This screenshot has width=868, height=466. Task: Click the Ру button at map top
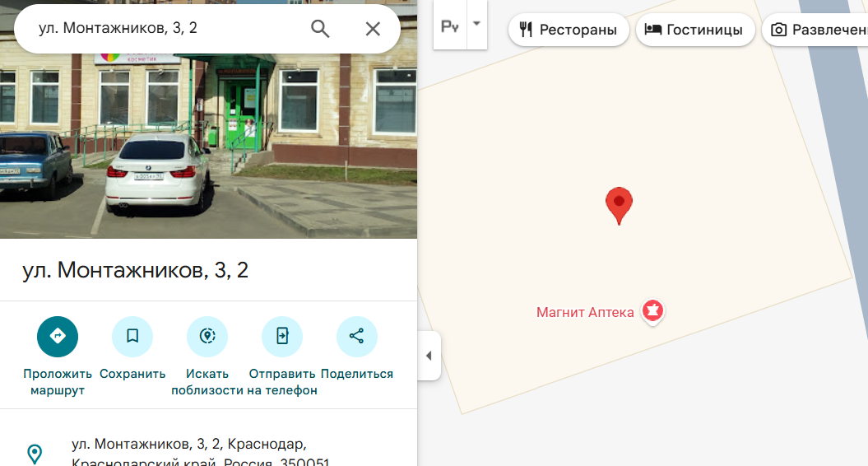click(x=449, y=26)
